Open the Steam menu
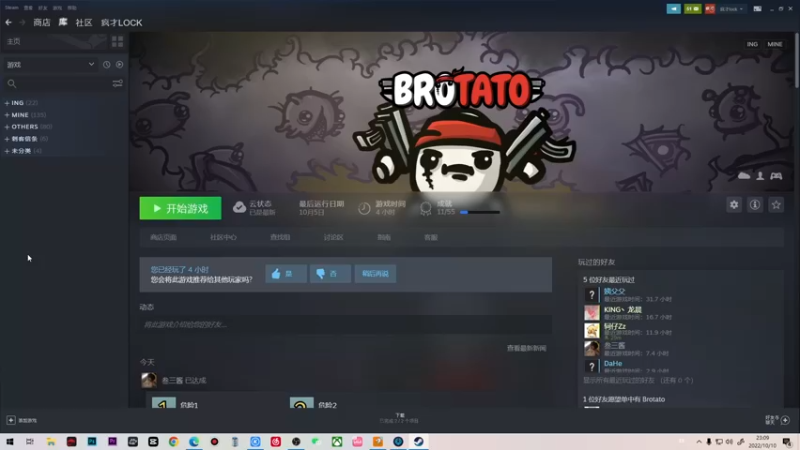 pyautogui.click(x=12, y=8)
